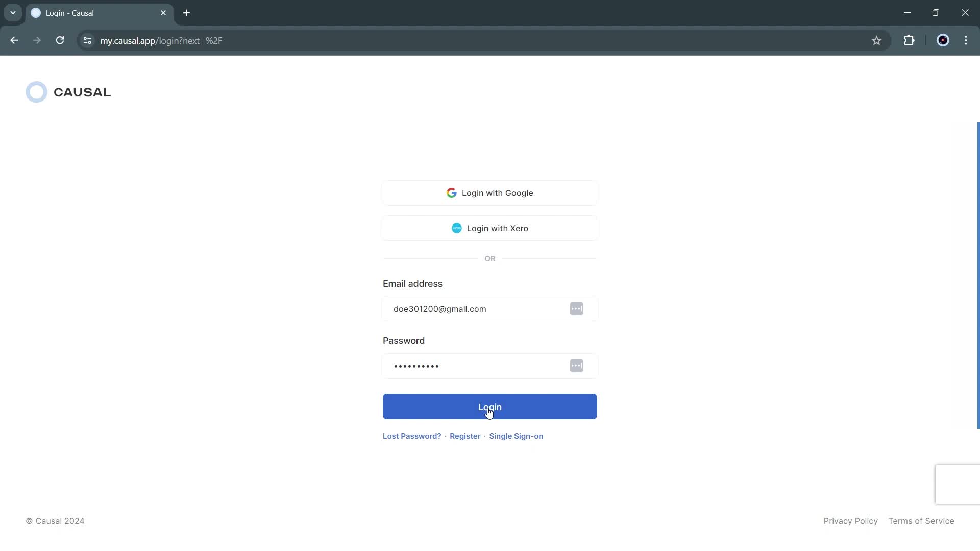This screenshot has height=551, width=980.
Task: Click the Google logo icon
Action: tap(451, 193)
